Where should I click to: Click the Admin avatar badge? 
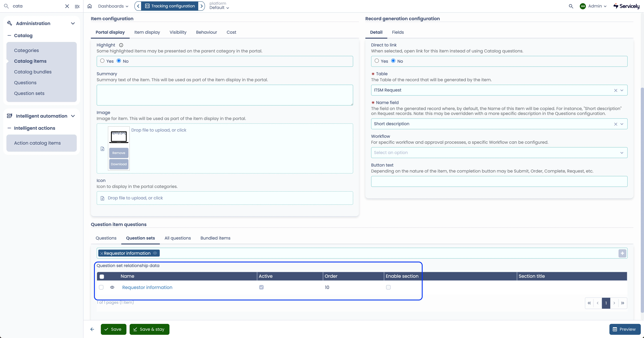pos(583,6)
